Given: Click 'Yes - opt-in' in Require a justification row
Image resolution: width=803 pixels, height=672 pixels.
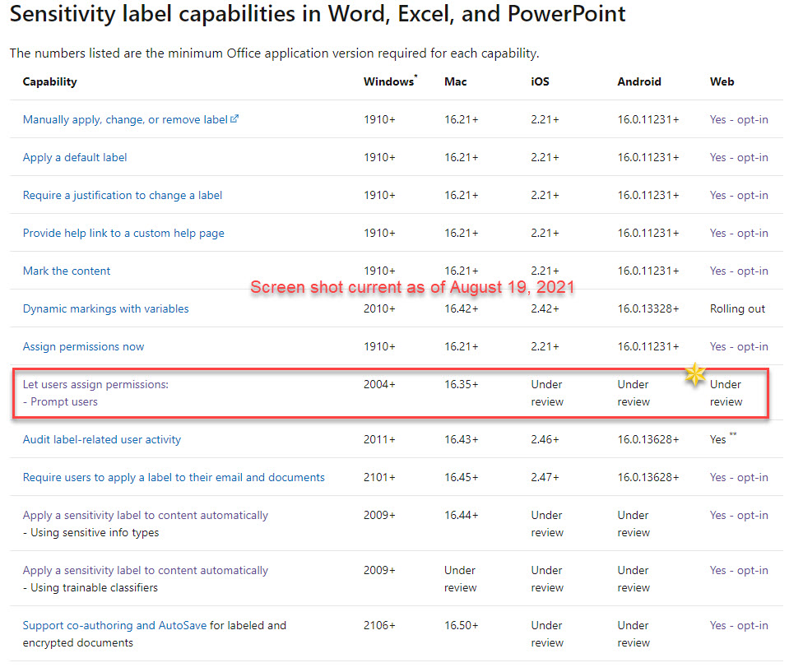Looking at the screenshot, I should point(739,196).
